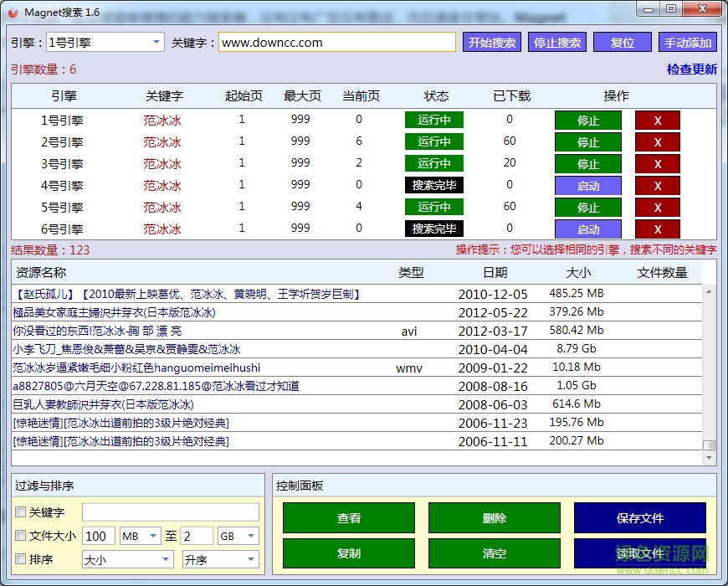The width and height of the screenshot is (728, 586).
Task: Enable the 关键字 filter checkbox
Action: click(20, 511)
